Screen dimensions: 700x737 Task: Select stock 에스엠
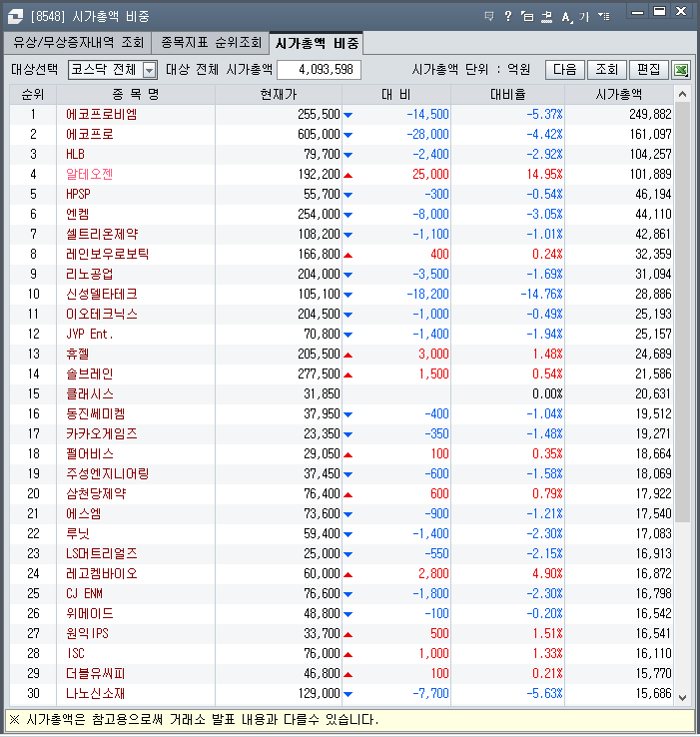click(84, 513)
